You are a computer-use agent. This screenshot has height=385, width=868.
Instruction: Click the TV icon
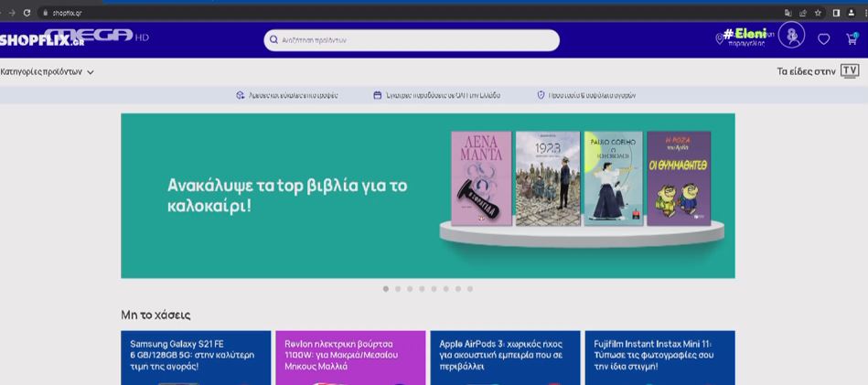coord(850,70)
